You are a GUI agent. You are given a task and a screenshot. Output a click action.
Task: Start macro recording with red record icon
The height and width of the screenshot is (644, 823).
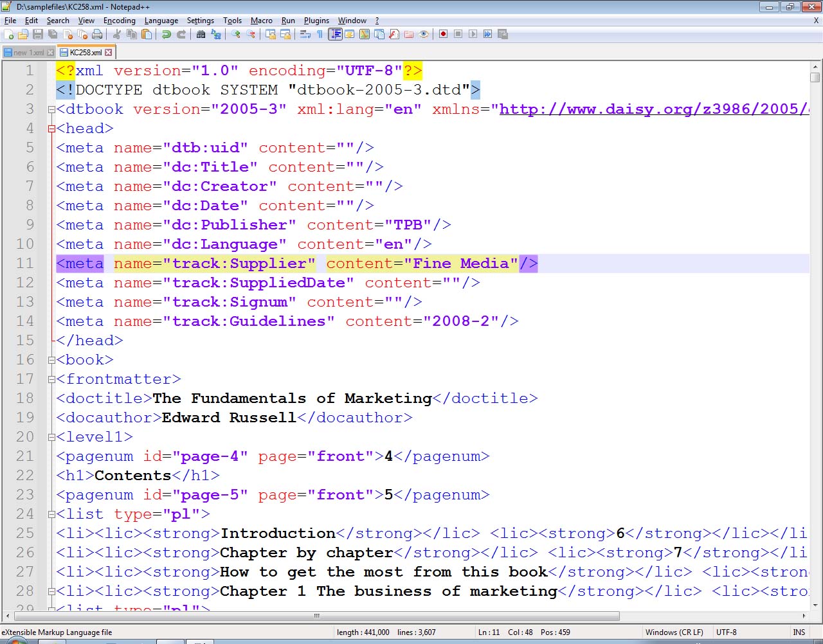(443, 34)
